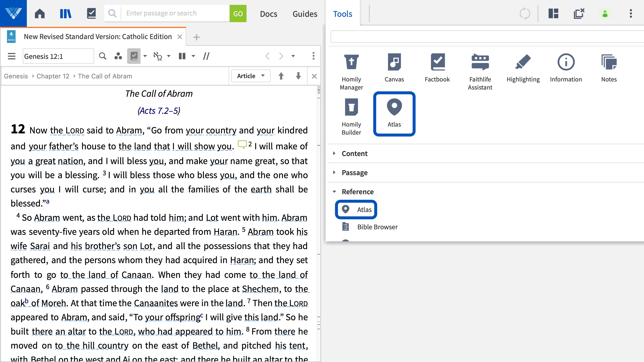Click the GO search button
644x362 pixels.
(x=237, y=13)
